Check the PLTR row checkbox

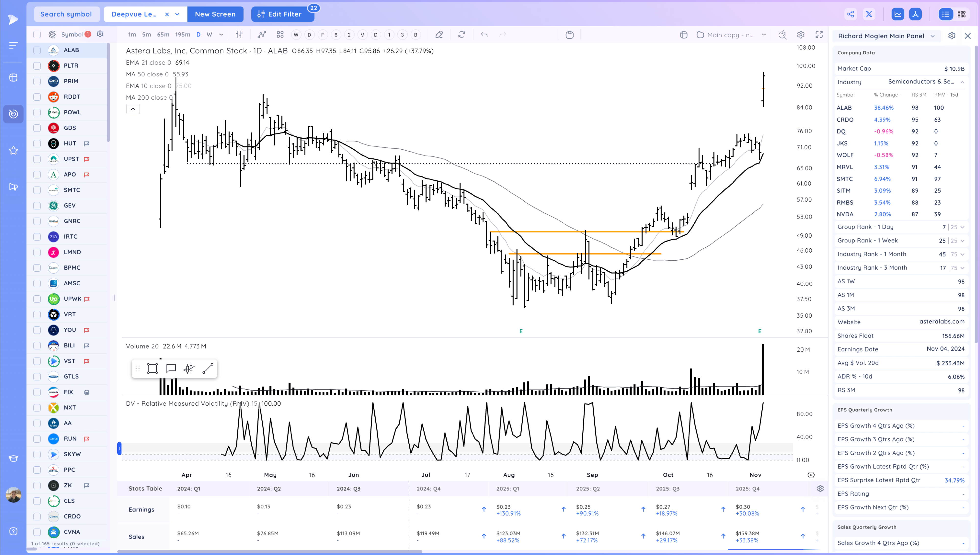37,66
